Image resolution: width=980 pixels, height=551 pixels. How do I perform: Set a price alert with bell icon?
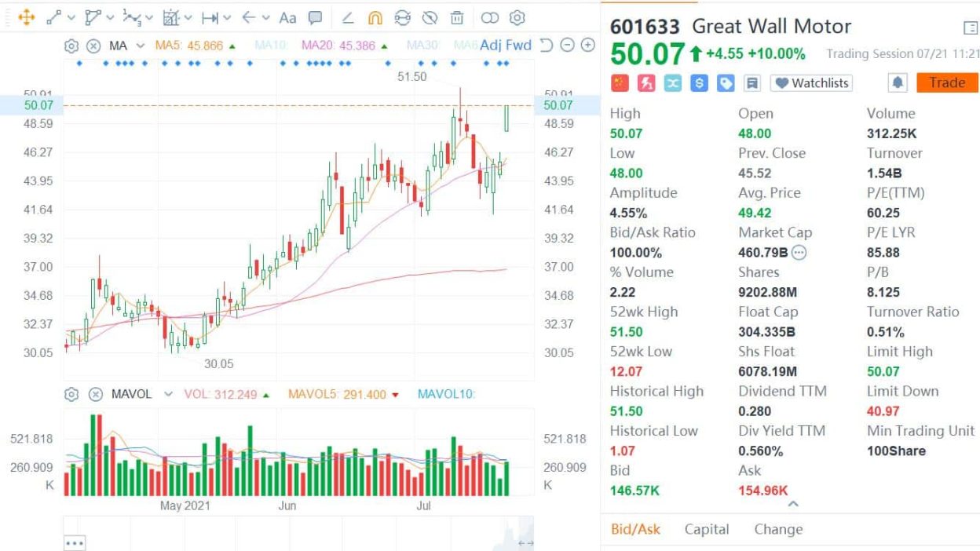(898, 82)
